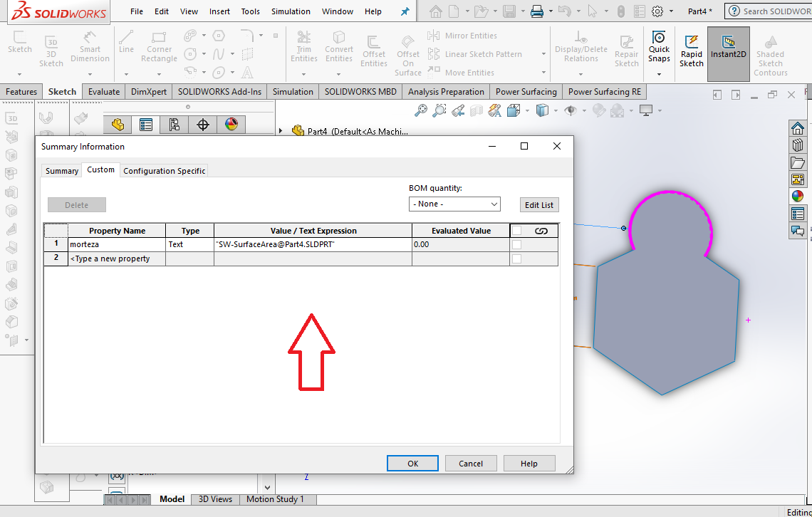Toggle section view in heads-up toolbar
The height and width of the screenshot is (517, 812).
pos(477,111)
